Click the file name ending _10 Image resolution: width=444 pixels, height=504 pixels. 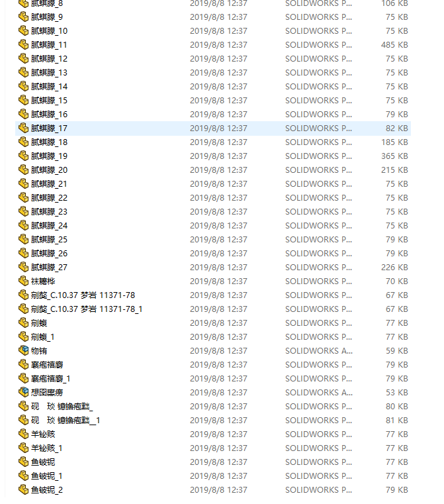click(x=49, y=31)
